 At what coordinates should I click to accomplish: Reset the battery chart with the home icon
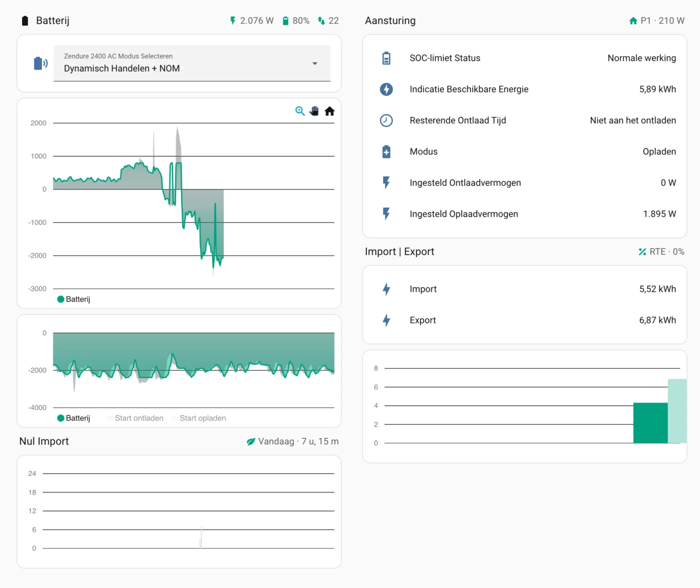(329, 111)
